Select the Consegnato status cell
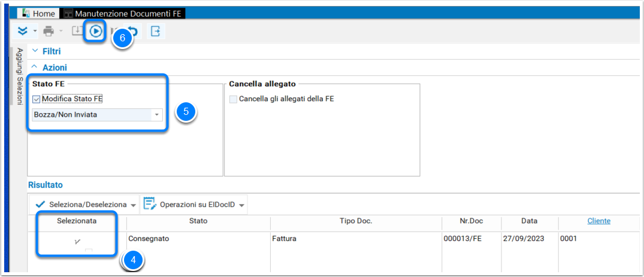Screen dimensions: 644x277 [198, 238]
